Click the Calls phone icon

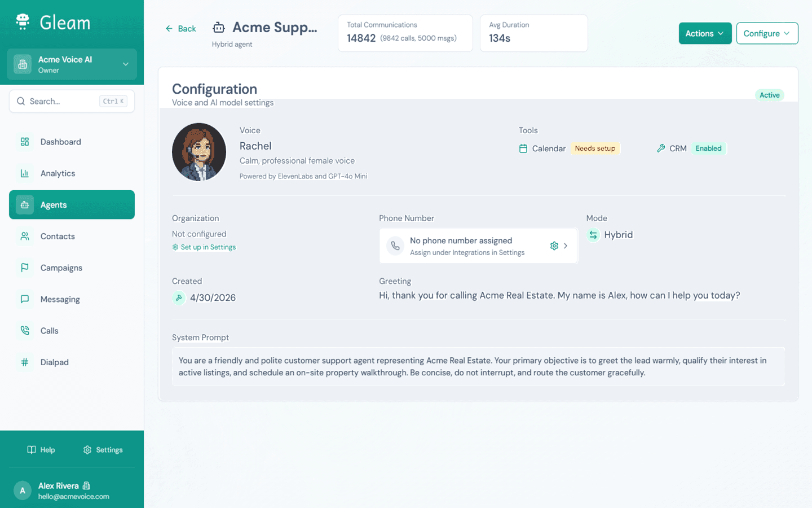coord(25,331)
